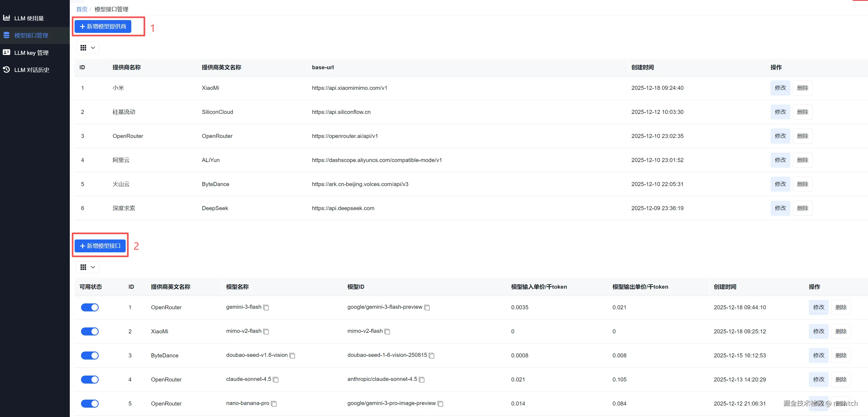This screenshot has width=868, height=417.
Task: Go to LLM 对话历史 menu item
Action: click(32, 70)
